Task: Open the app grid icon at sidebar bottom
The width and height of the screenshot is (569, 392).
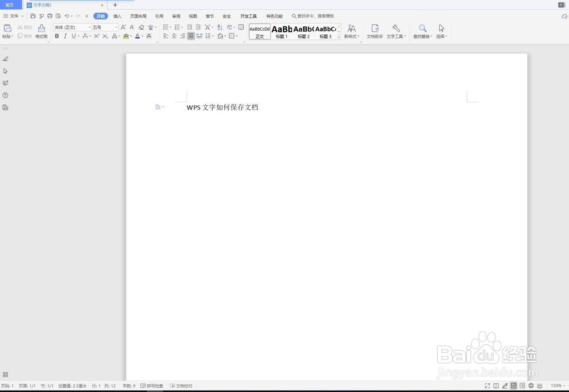Action: pos(5,375)
